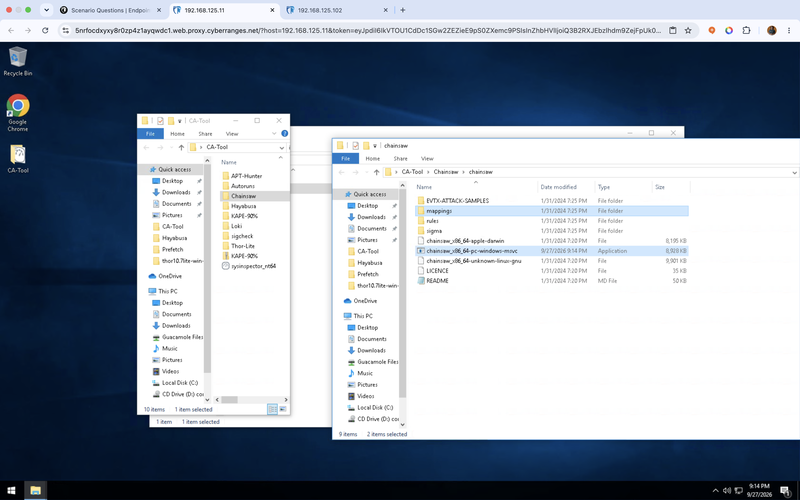Open address bar dropdown in chainsaw window

(794, 172)
